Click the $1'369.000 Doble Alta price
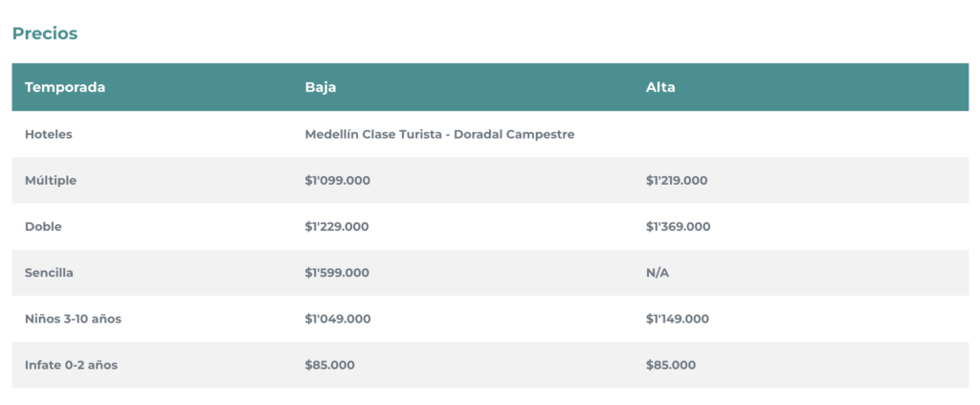This screenshot has width=980, height=405. click(678, 227)
